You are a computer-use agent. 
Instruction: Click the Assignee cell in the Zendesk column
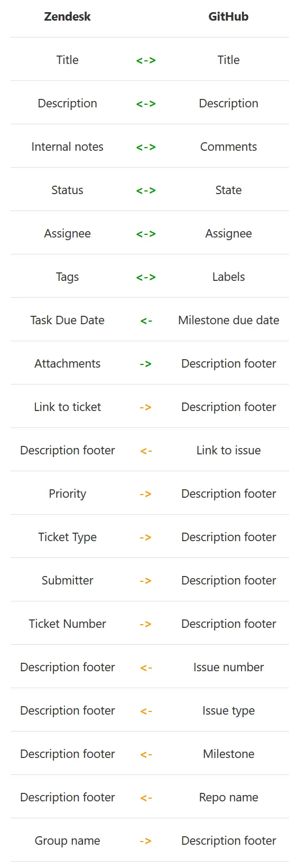click(67, 233)
